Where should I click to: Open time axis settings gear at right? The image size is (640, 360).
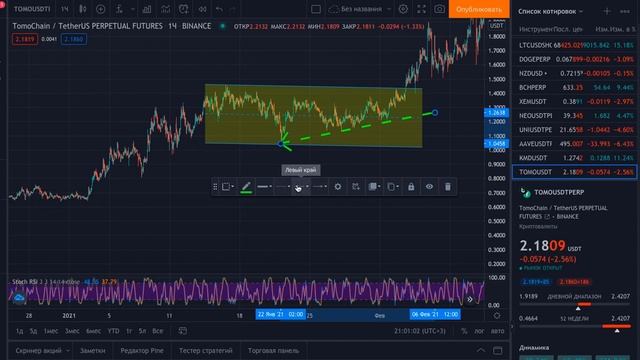pos(497,316)
